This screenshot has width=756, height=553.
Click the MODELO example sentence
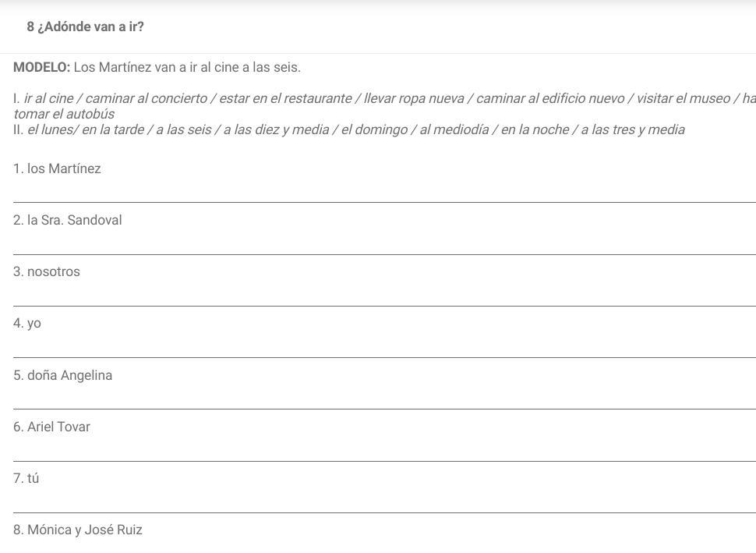click(x=157, y=67)
